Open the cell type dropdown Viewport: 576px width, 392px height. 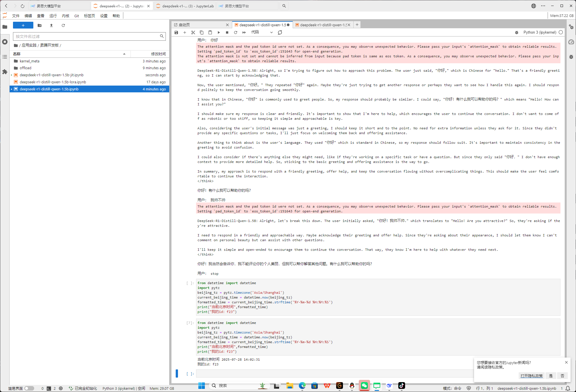click(x=262, y=32)
